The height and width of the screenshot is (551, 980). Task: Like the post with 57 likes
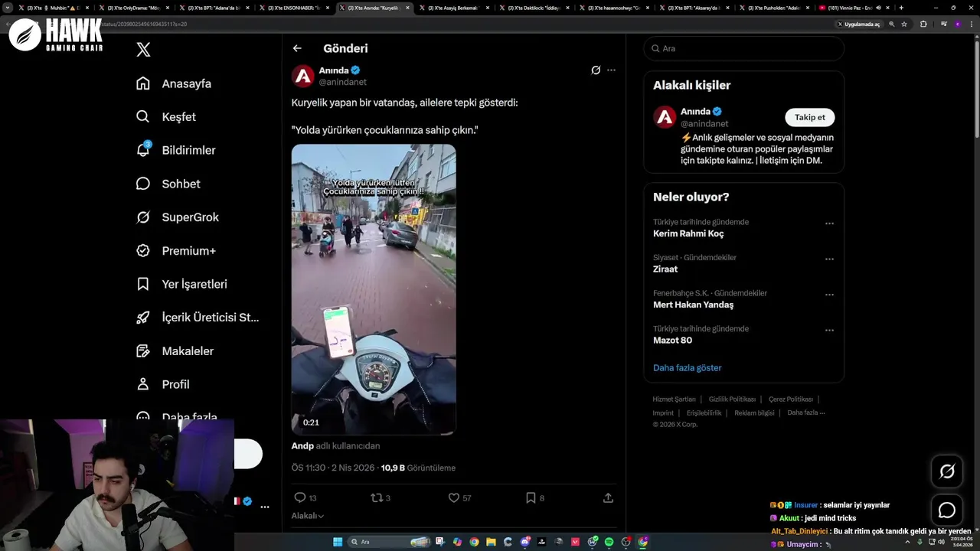pos(459,497)
